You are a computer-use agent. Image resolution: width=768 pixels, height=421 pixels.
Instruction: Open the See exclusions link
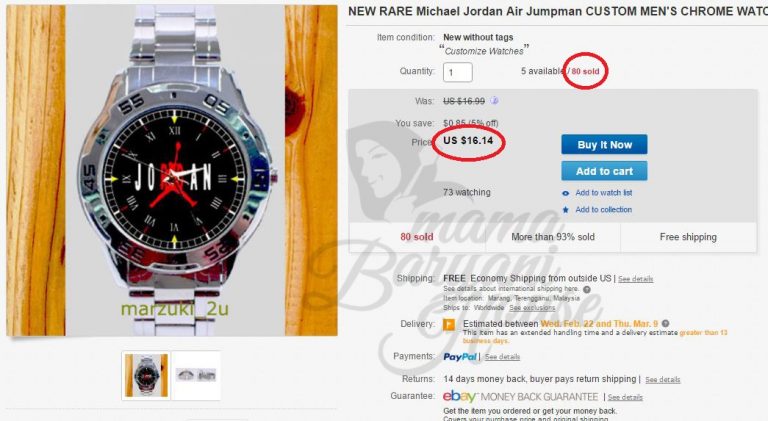(x=532, y=308)
